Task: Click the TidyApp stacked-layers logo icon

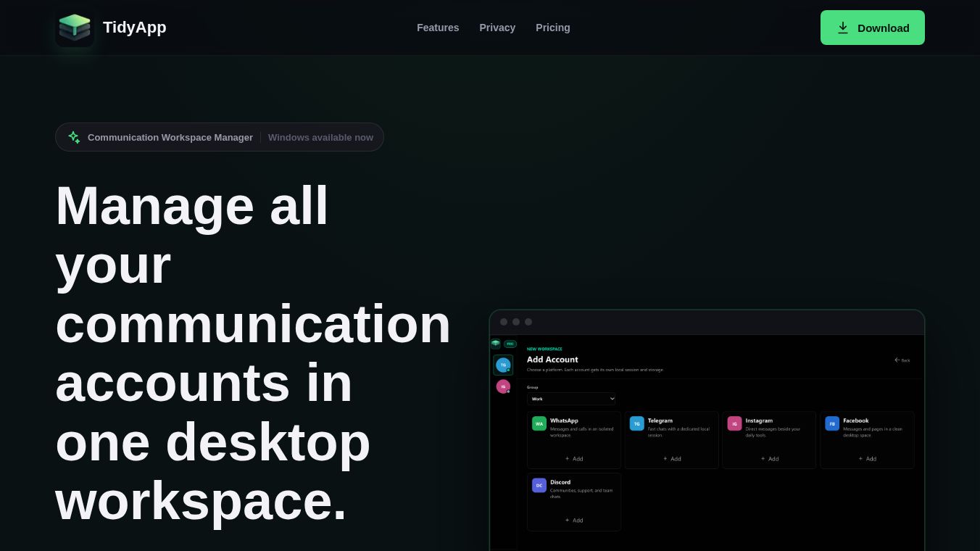Action: (x=75, y=28)
